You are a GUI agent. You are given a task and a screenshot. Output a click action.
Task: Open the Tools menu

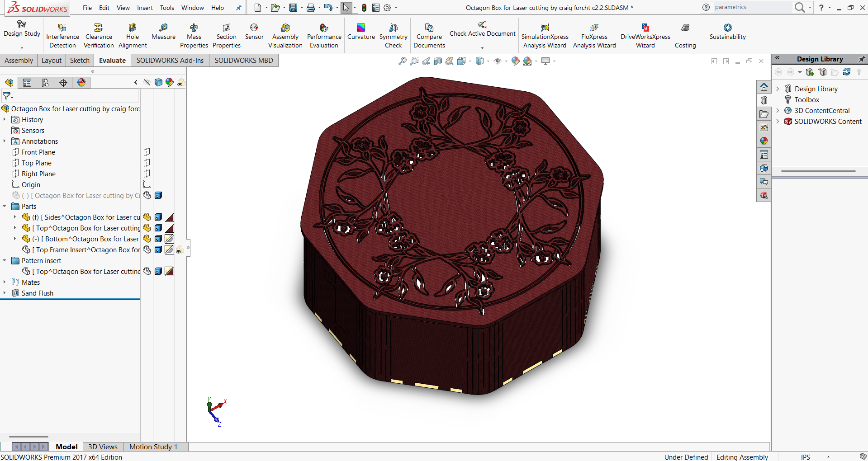click(x=167, y=8)
